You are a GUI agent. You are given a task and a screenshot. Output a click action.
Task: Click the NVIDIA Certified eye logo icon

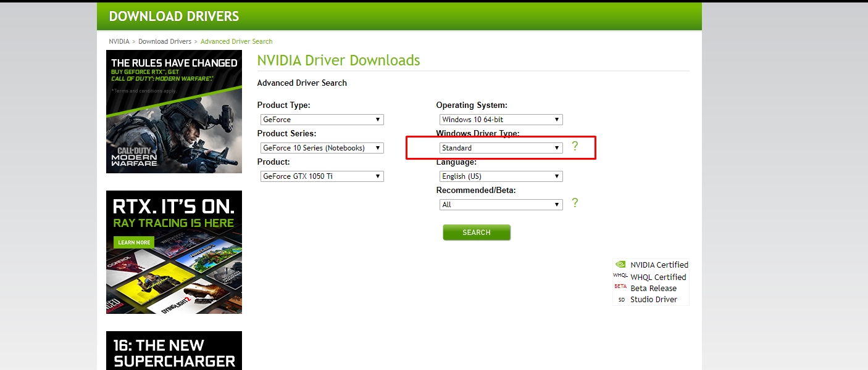point(620,265)
